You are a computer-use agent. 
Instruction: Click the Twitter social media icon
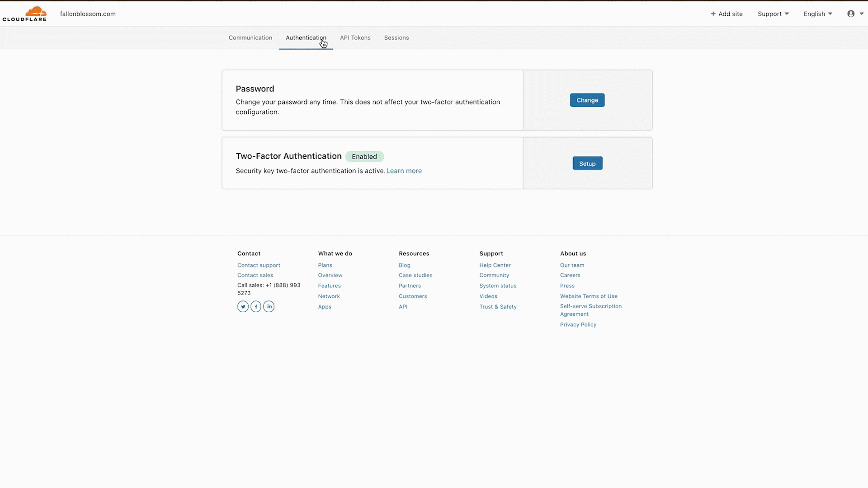tap(243, 306)
